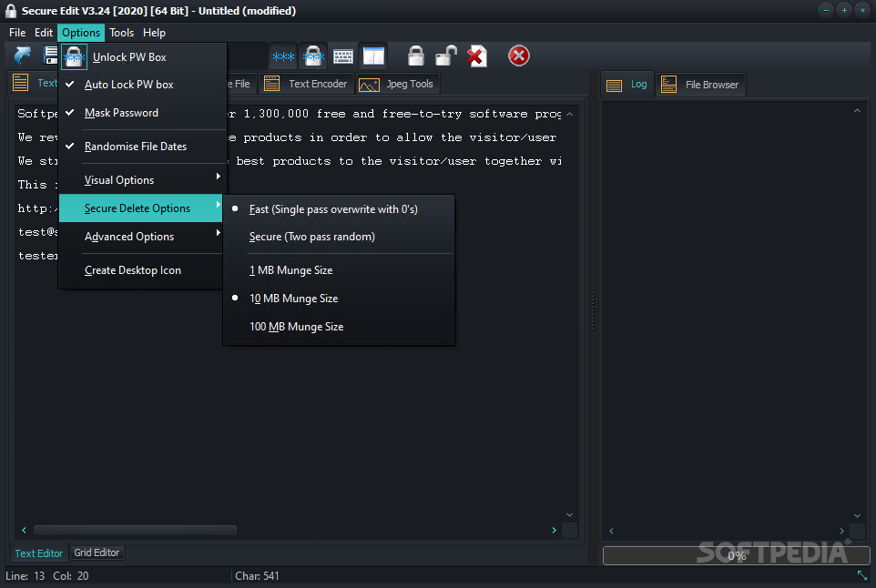876x588 pixels.
Task: Open the Tools menu
Action: click(121, 33)
